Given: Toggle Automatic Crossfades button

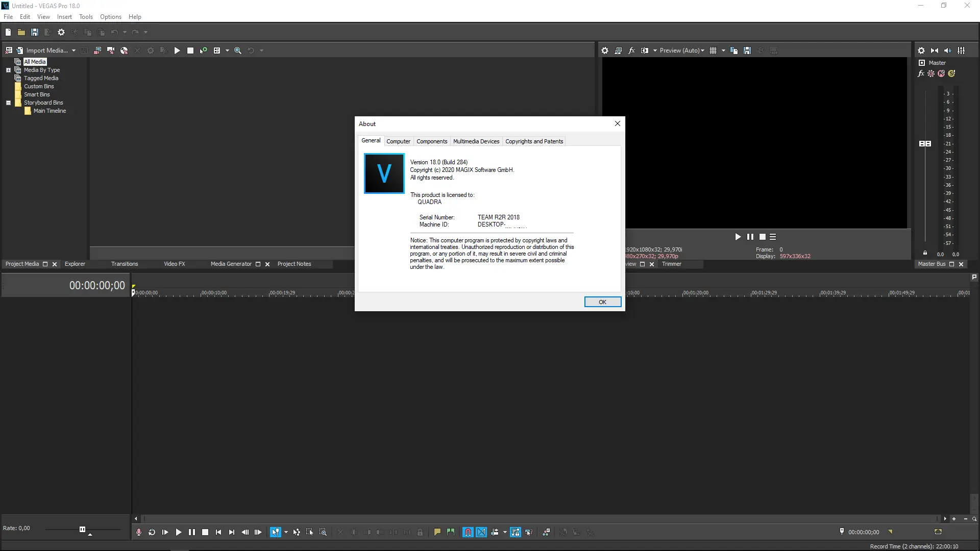Looking at the screenshot, I should point(481,532).
